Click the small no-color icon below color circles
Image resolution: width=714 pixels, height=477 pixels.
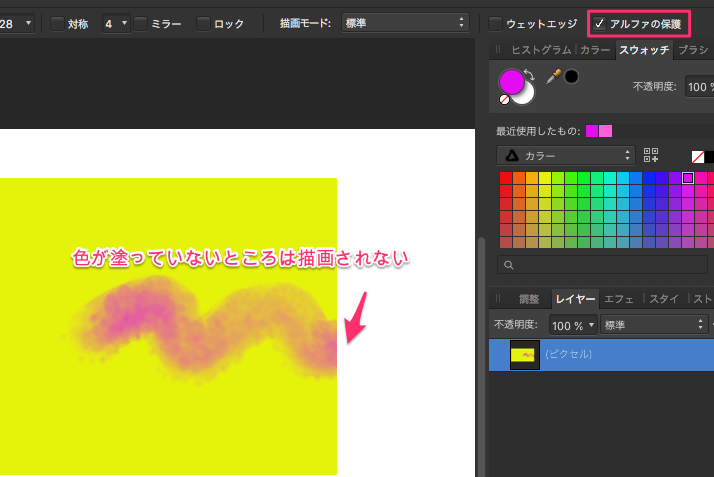[504, 99]
